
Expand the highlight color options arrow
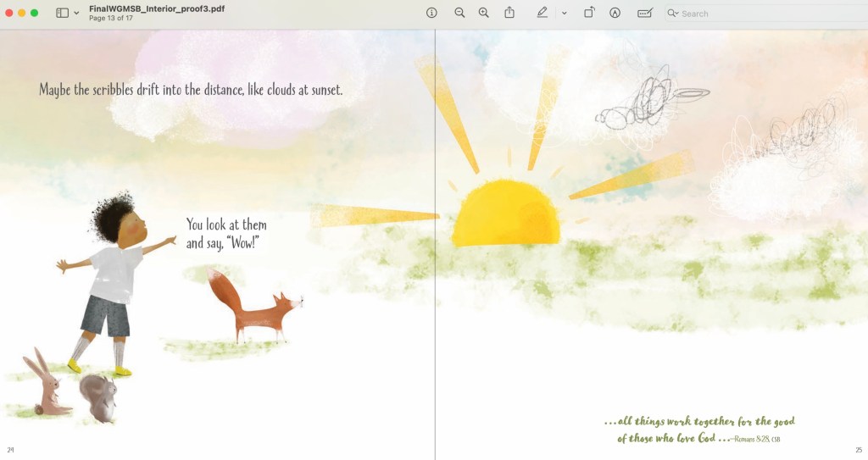[564, 14]
